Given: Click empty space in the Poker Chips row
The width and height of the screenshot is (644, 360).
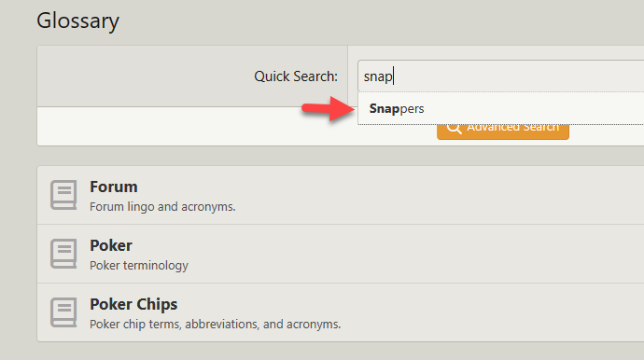Looking at the screenshot, I should coord(493,312).
